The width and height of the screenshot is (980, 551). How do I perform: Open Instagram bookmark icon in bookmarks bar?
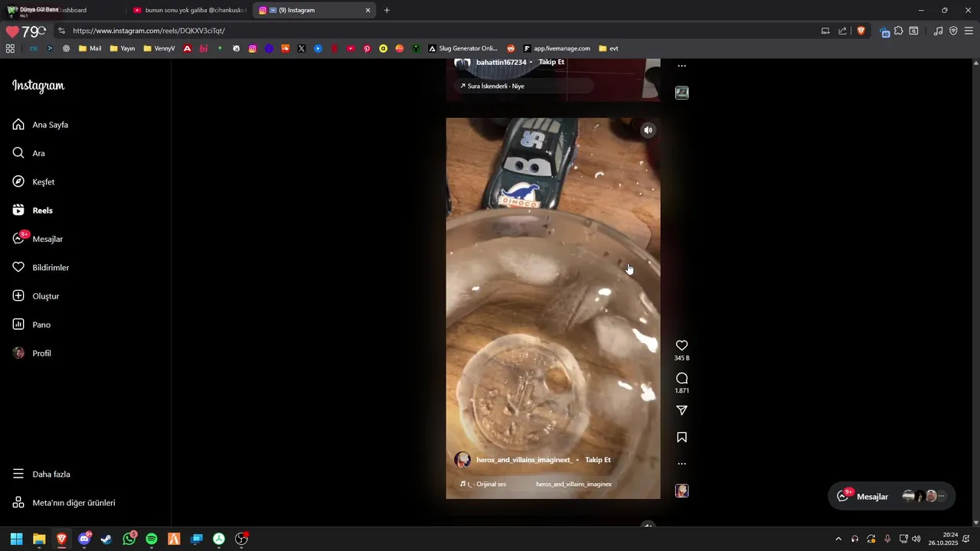pyautogui.click(x=253, y=48)
